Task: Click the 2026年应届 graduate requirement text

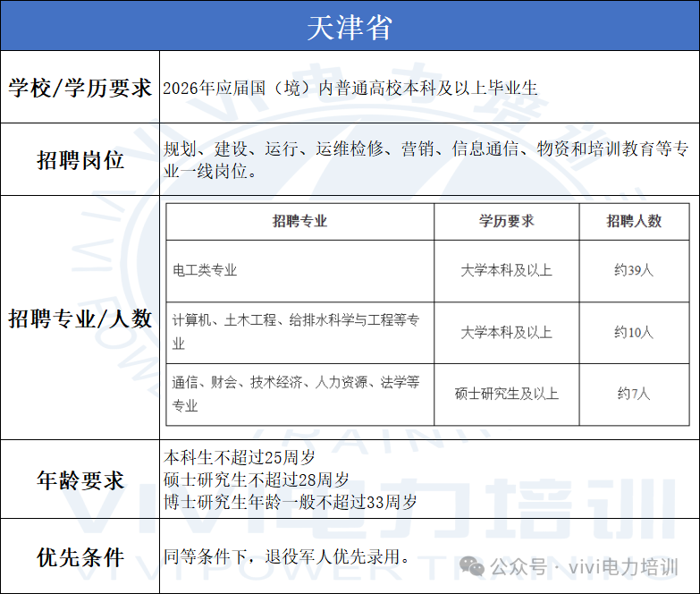Action: coord(350,88)
